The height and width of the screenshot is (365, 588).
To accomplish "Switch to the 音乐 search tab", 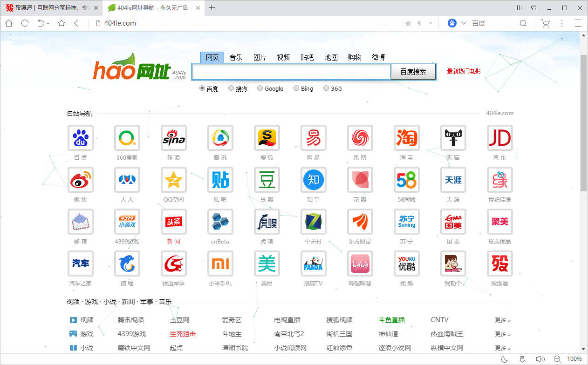I will [236, 57].
